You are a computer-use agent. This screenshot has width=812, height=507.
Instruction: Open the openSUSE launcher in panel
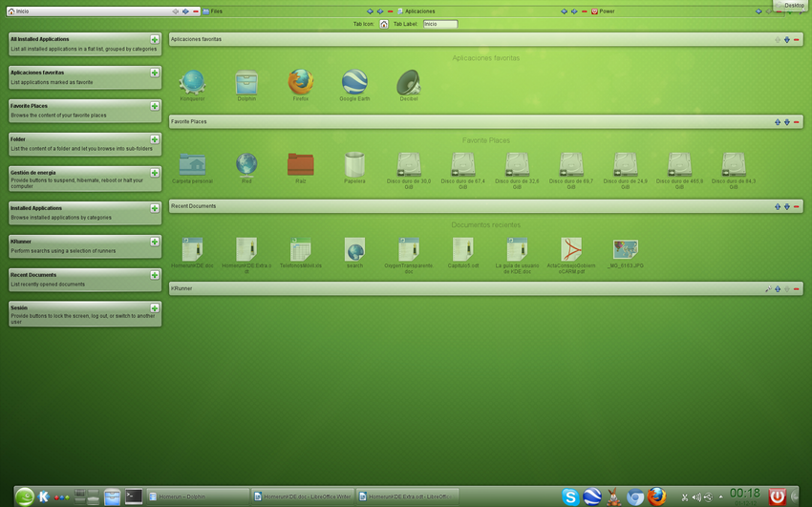click(x=24, y=496)
